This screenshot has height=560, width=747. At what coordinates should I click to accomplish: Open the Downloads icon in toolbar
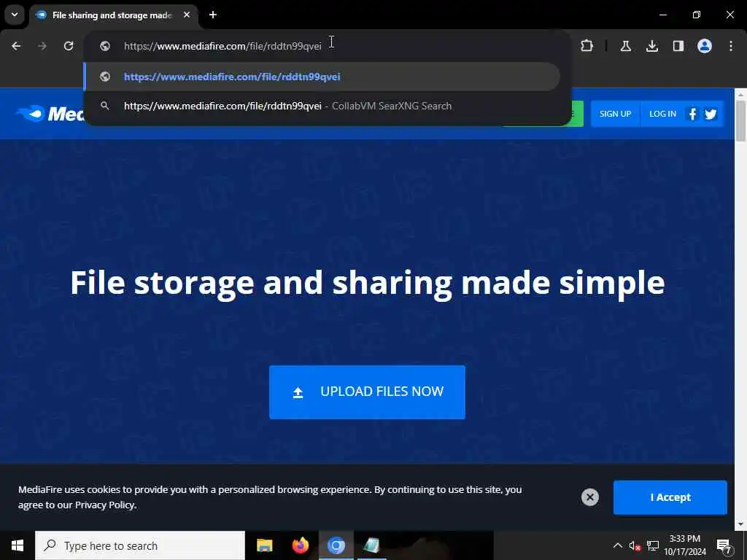coord(651,46)
